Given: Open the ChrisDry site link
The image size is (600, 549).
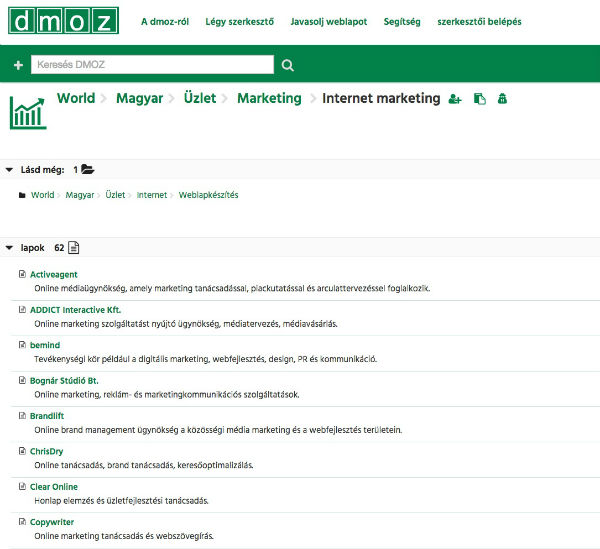Looking at the screenshot, I should (46, 451).
